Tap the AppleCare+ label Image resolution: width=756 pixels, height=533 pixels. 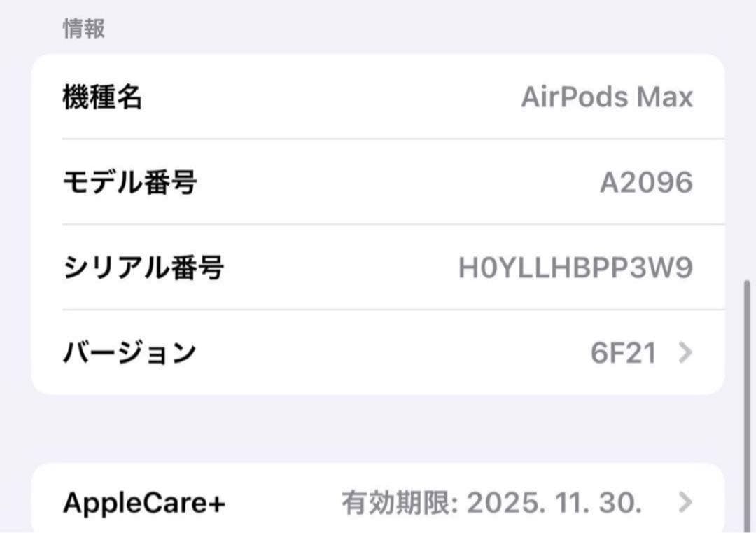pyautogui.click(x=139, y=500)
